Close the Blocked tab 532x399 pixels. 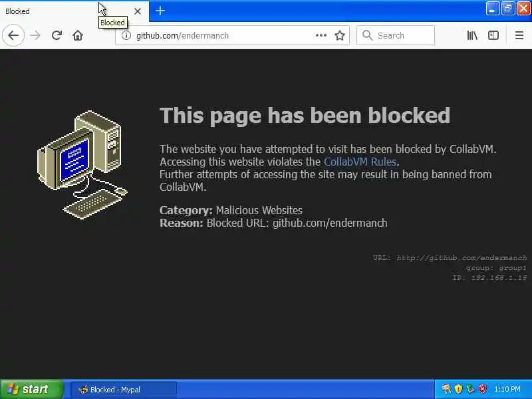tap(138, 11)
